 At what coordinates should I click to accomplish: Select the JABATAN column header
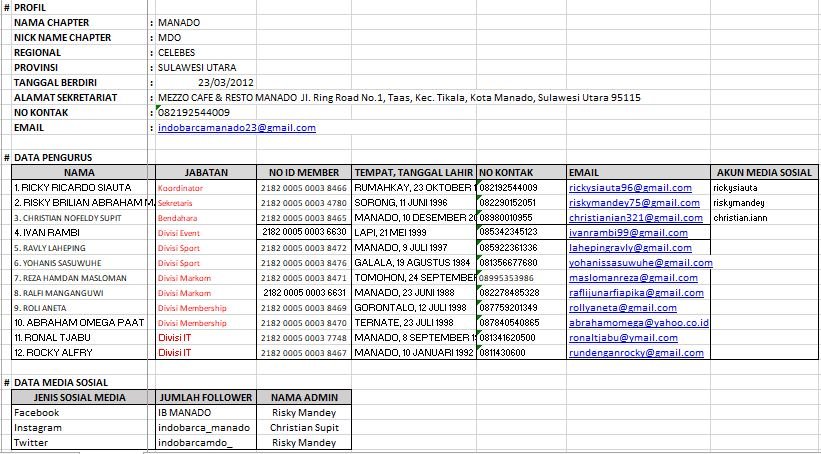[x=206, y=173]
